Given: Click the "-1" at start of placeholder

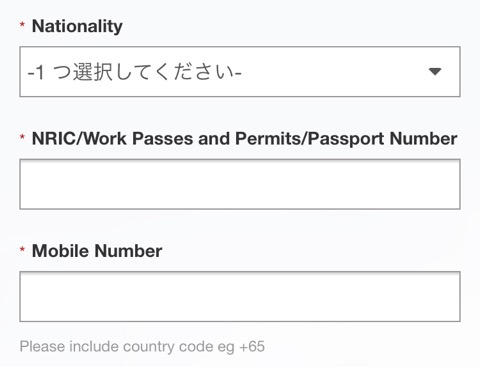Looking at the screenshot, I should tap(36, 72).
